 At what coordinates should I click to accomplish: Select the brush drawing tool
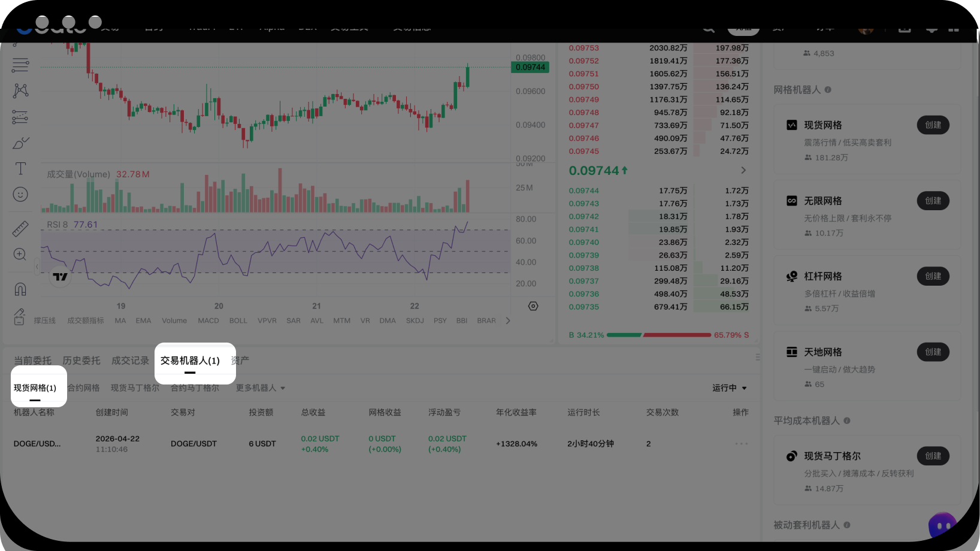[20, 143]
